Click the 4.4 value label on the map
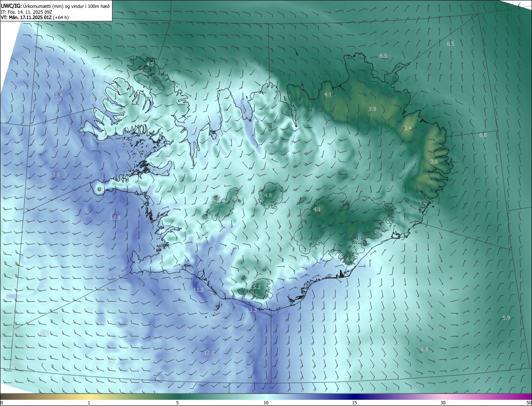 click(350, 260)
